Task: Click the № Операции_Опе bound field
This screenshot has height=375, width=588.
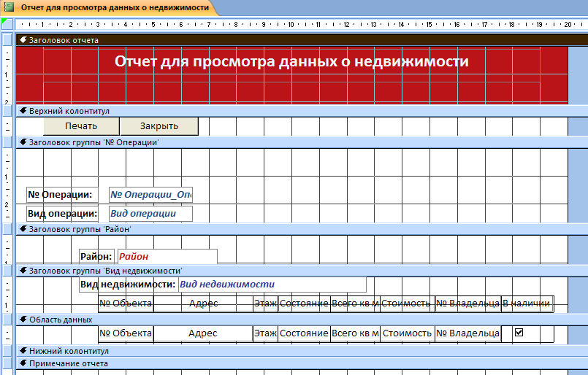Action: [x=150, y=195]
